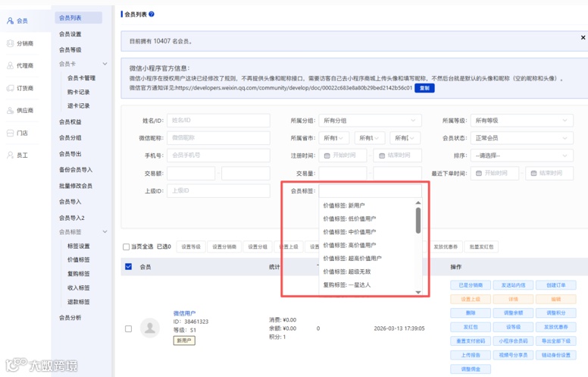Focus the 上级ID input field
This screenshot has height=377, width=588.
point(218,190)
